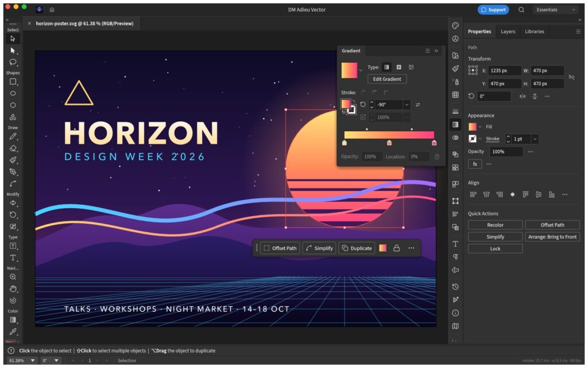Viewport: 588px width, 368px height.
Task: Select the Pencil draw tool
Action: click(x=13, y=136)
